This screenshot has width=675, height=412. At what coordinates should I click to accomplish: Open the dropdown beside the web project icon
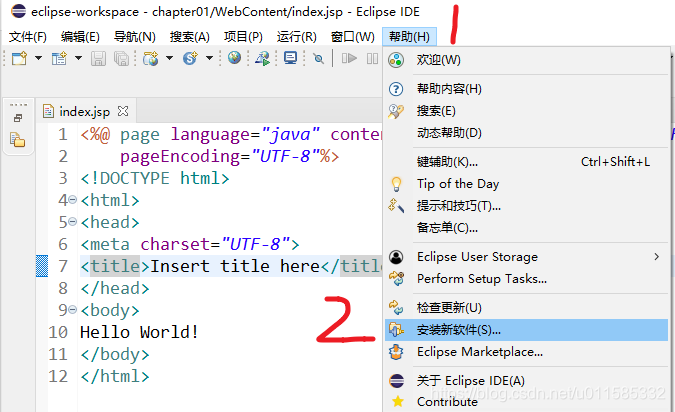click(170, 58)
